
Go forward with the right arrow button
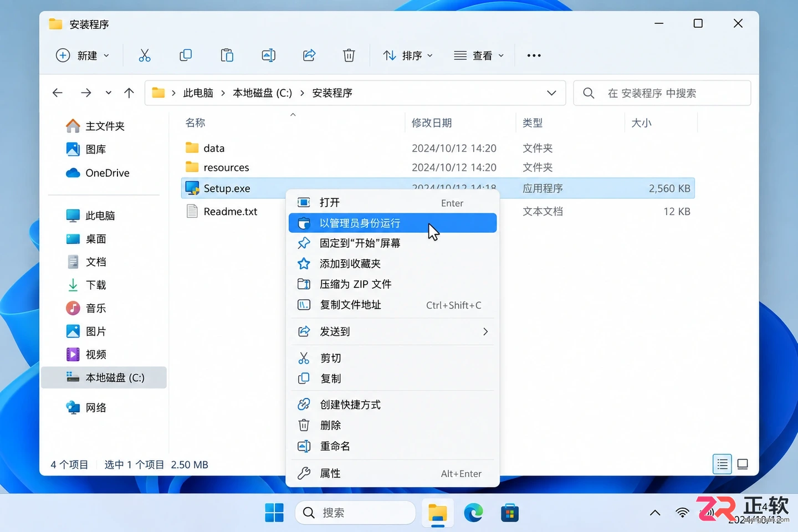point(86,93)
